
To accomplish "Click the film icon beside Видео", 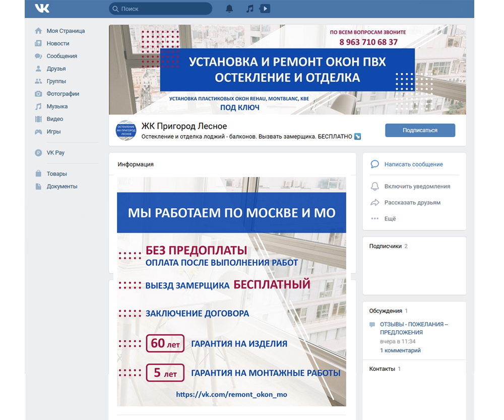I will click(38, 119).
